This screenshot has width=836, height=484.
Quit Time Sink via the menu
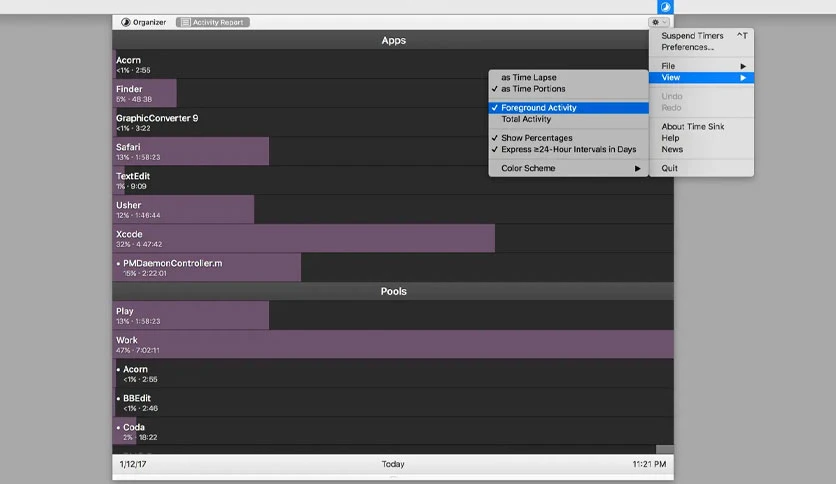click(701, 168)
